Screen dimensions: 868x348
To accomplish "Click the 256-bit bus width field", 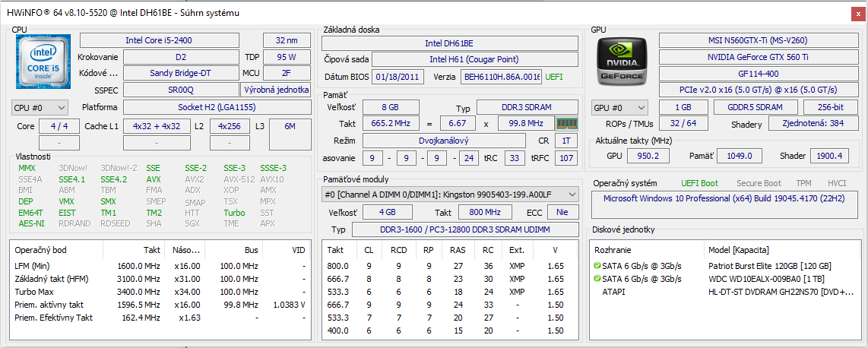I will click(830, 107).
